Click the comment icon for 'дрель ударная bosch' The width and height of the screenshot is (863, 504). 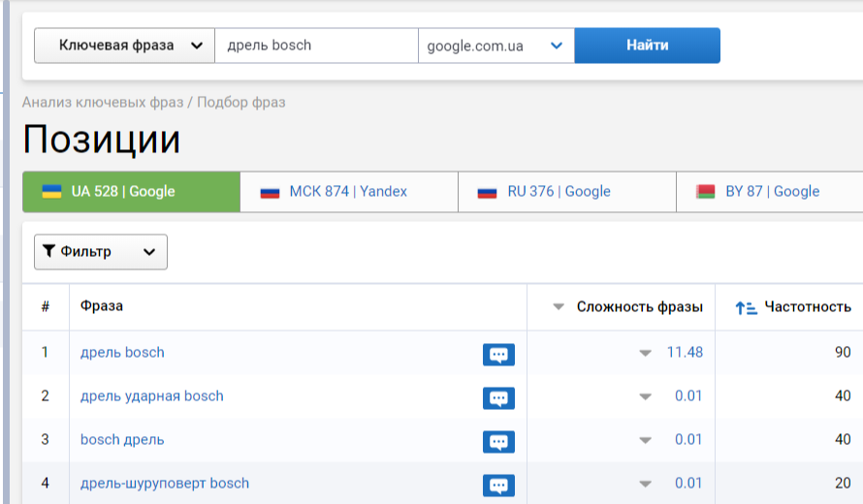click(498, 398)
